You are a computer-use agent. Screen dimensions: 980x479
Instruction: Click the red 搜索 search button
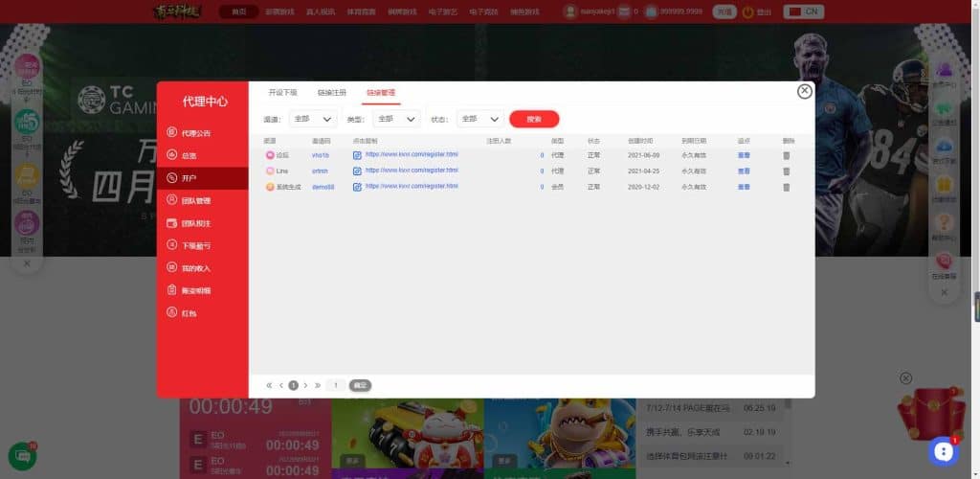(x=534, y=119)
